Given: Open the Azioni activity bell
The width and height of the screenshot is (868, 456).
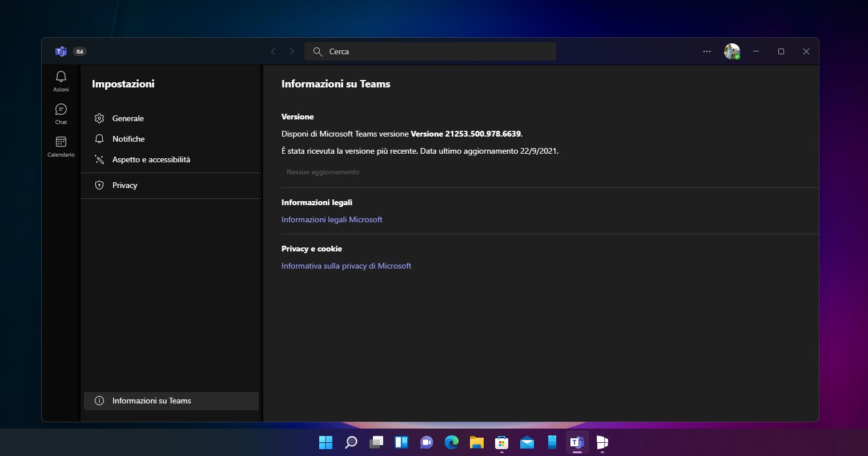Looking at the screenshot, I should point(61,81).
